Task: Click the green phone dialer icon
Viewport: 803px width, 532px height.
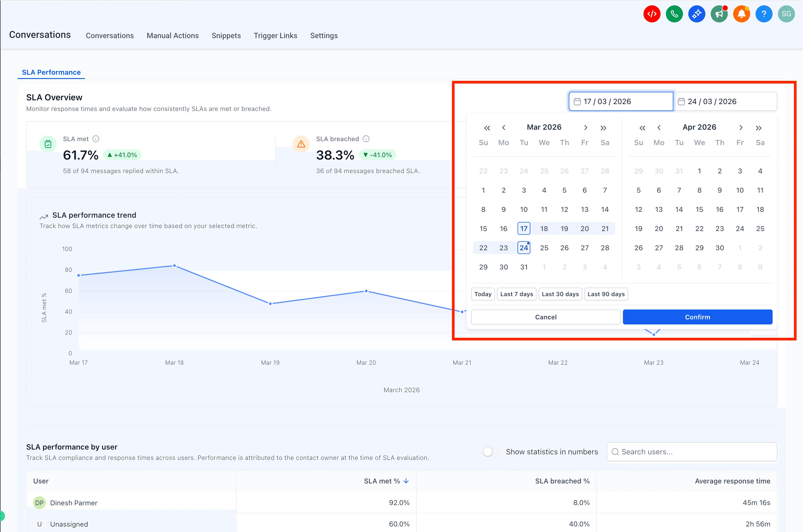Action: click(674, 14)
